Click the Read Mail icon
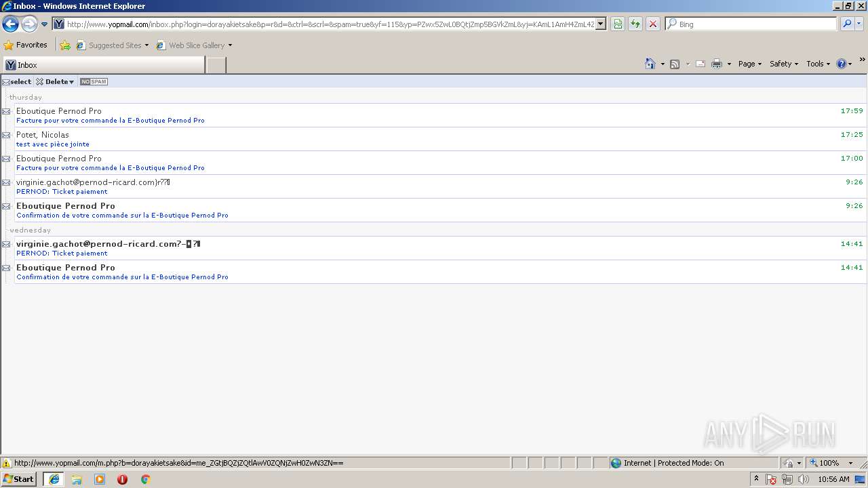Viewport: 868px width, 488px height. (701, 64)
